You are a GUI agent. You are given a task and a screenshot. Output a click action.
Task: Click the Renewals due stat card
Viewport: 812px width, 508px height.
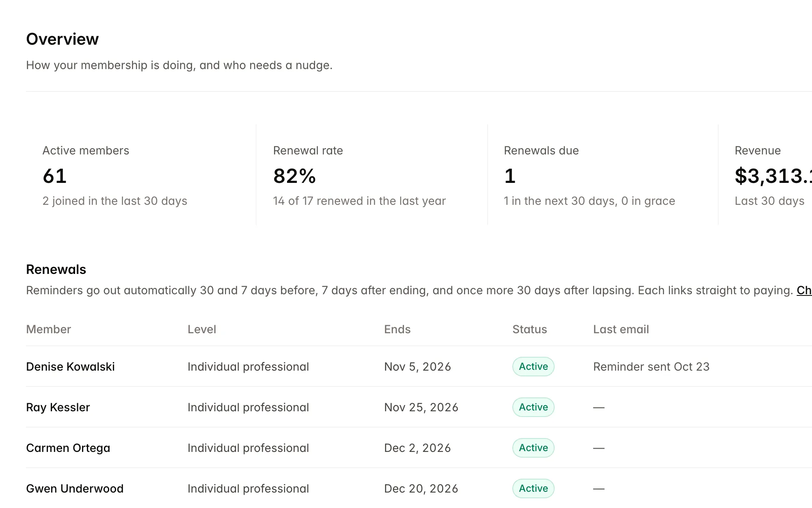point(603,175)
